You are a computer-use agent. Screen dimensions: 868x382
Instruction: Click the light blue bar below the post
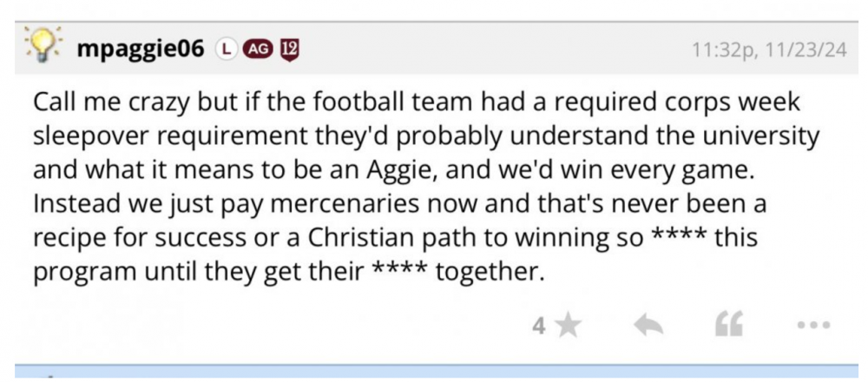(x=434, y=372)
